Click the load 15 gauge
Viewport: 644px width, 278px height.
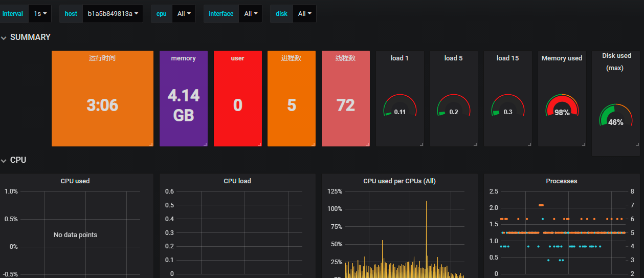(x=508, y=106)
